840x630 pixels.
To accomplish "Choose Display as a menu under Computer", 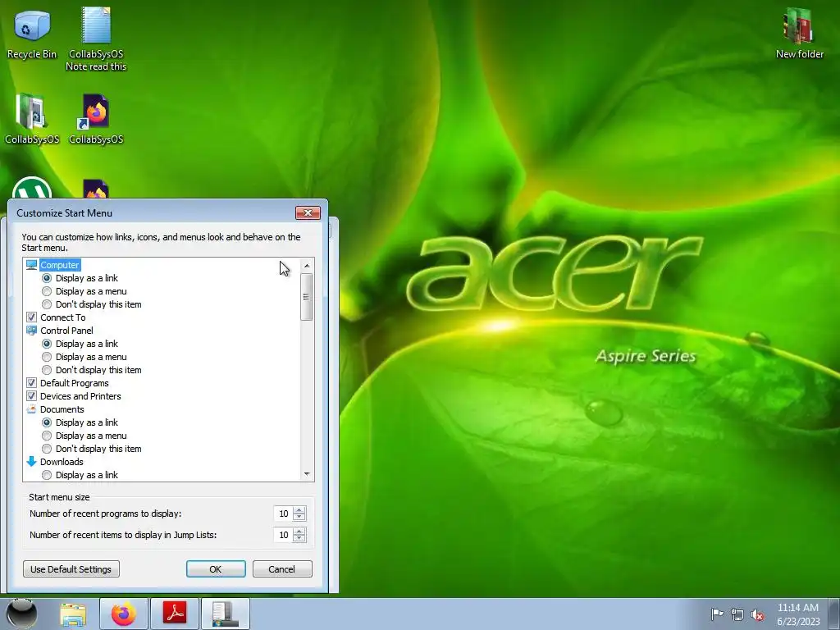I will [47, 291].
